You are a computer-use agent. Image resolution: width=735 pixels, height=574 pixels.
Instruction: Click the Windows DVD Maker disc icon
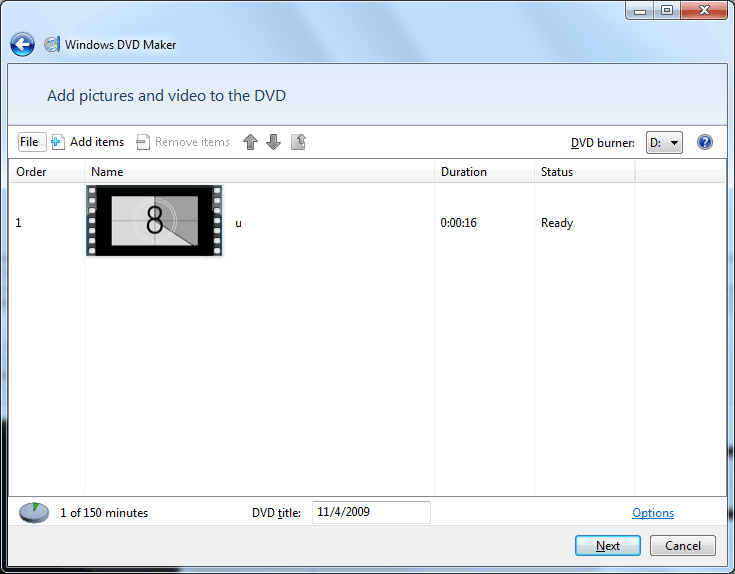(x=52, y=45)
